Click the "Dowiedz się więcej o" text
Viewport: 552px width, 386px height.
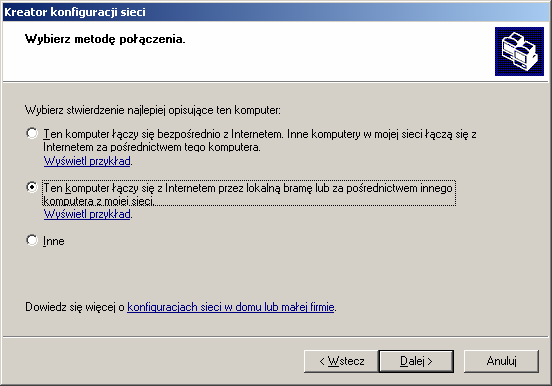tap(75, 307)
